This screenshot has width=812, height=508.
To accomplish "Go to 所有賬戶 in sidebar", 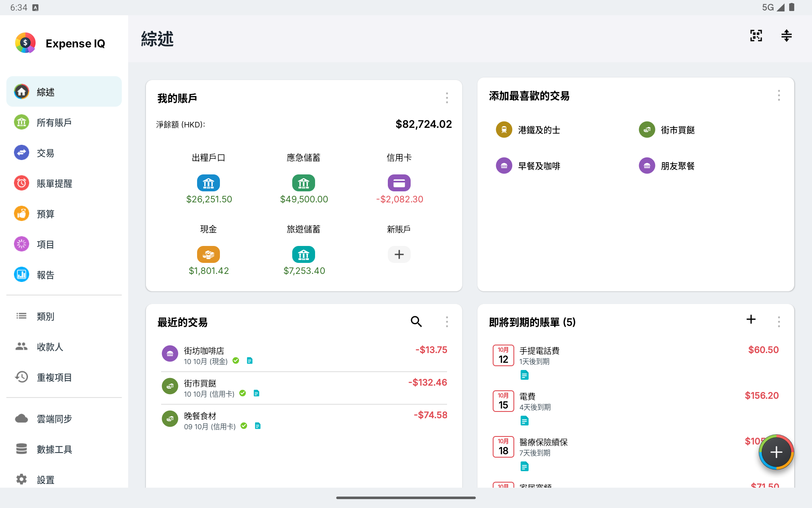I will (x=64, y=122).
